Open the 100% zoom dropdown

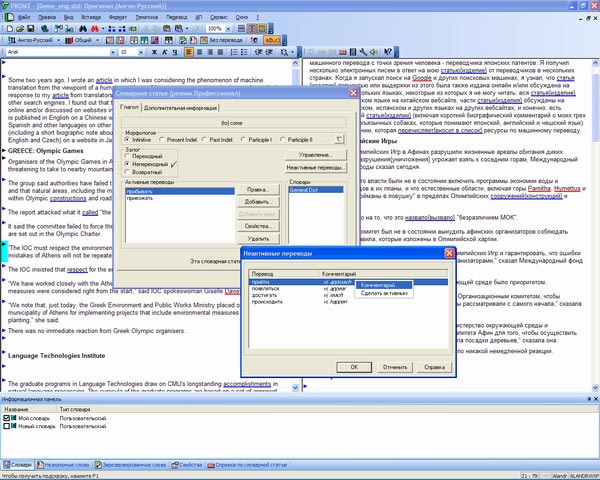point(228,28)
